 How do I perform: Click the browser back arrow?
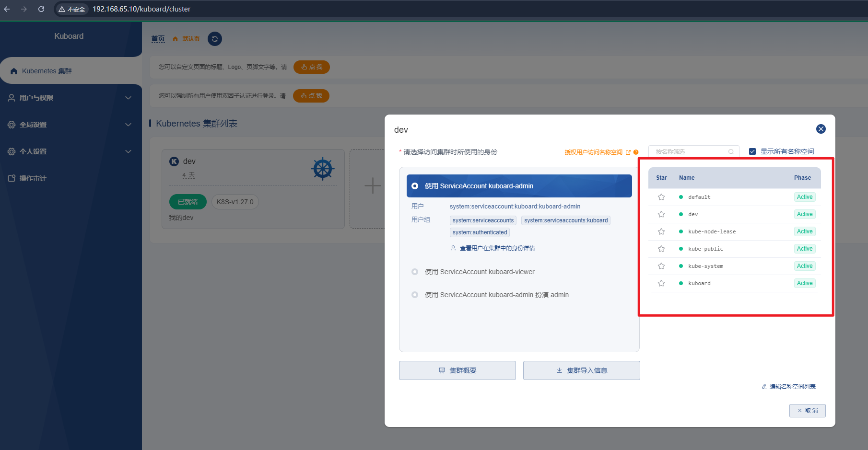point(7,9)
